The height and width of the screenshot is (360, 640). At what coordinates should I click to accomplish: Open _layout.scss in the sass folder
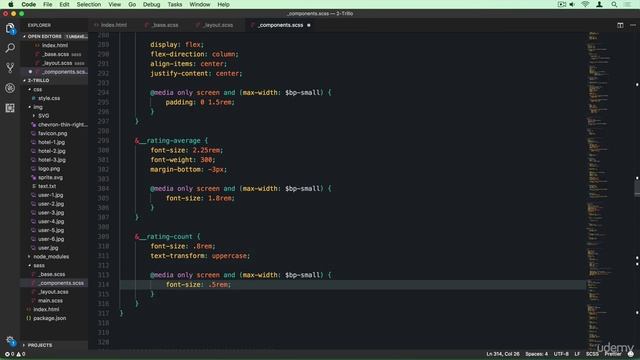[x=53, y=292]
